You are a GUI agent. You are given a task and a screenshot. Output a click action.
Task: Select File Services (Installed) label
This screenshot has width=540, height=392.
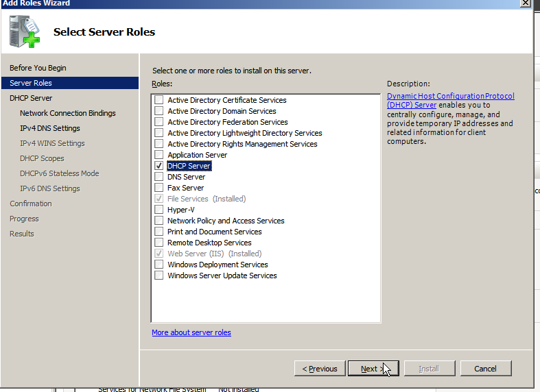(207, 199)
